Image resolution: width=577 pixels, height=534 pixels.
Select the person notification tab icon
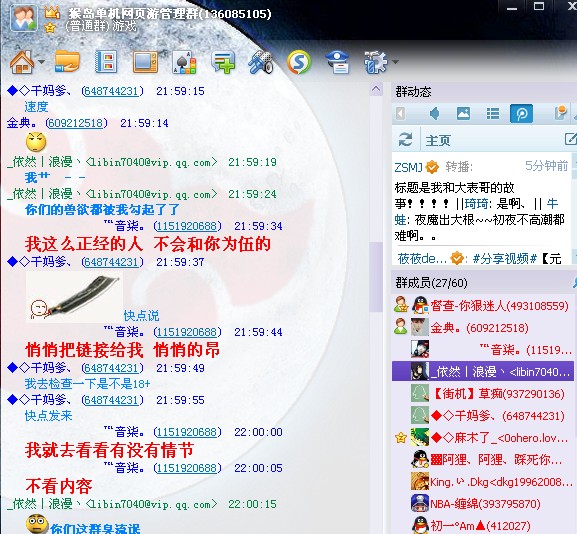[x=560, y=113]
